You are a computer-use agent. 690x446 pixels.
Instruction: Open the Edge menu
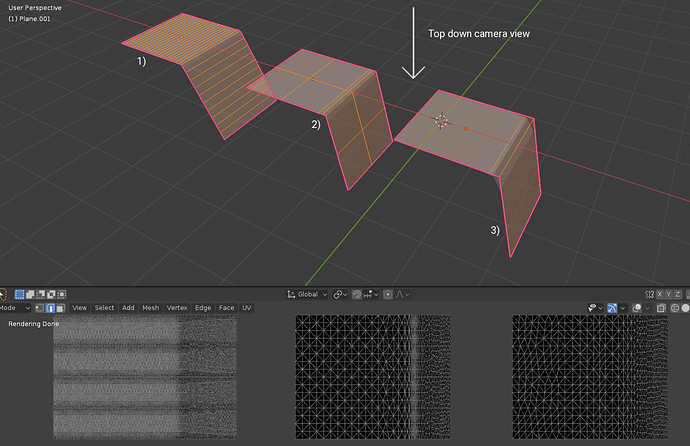pyautogui.click(x=203, y=308)
